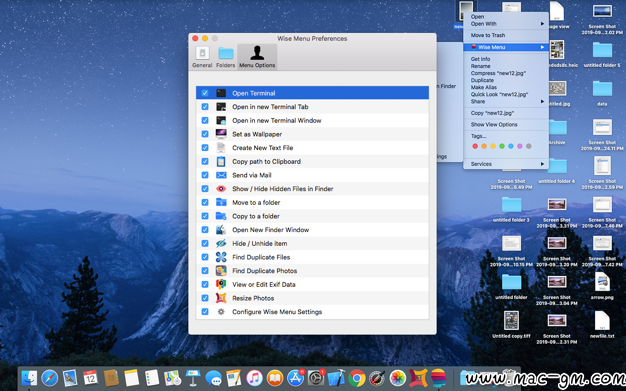Toggle the Send via Mail checkbox
The height and width of the screenshot is (391, 626).
click(205, 175)
